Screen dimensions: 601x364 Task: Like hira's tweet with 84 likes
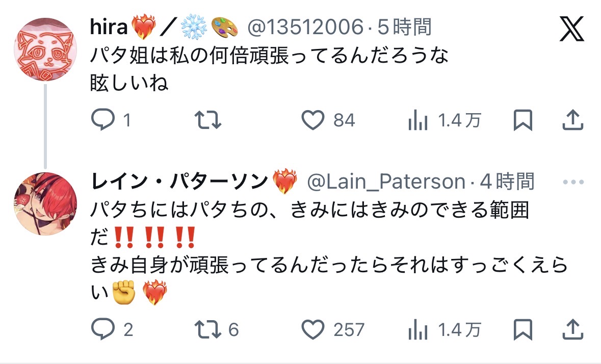point(313,120)
